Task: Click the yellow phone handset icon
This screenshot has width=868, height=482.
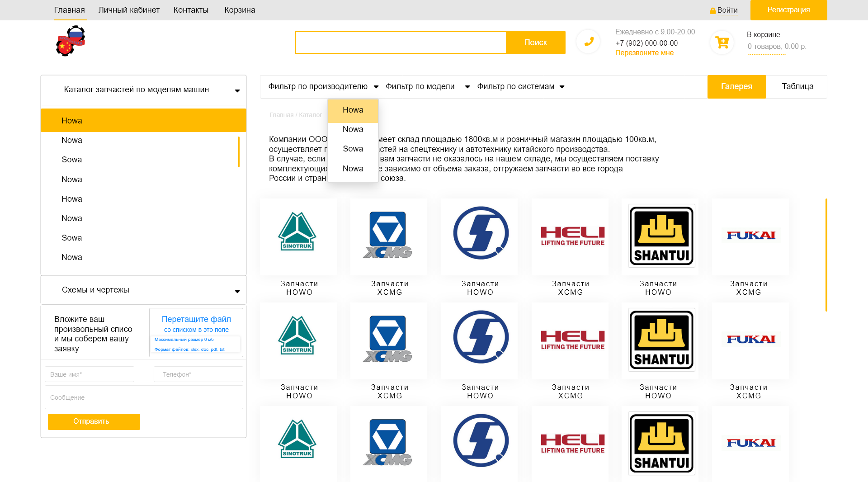Action: 588,42
